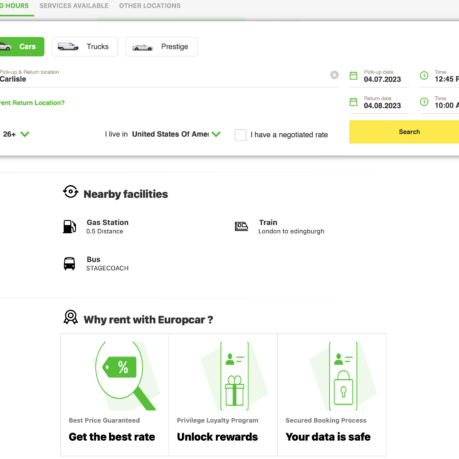Click the Privilege Loyalty Program text
The width and height of the screenshot is (459, 459).
coord(217,421)
